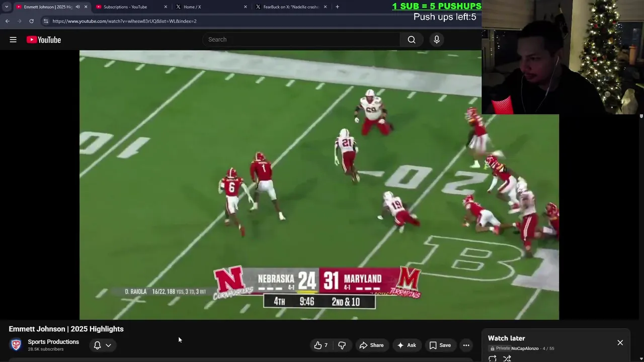Viewport: 644px width, 362px height.
Task: Reload the current page
Action: (32, 21)
